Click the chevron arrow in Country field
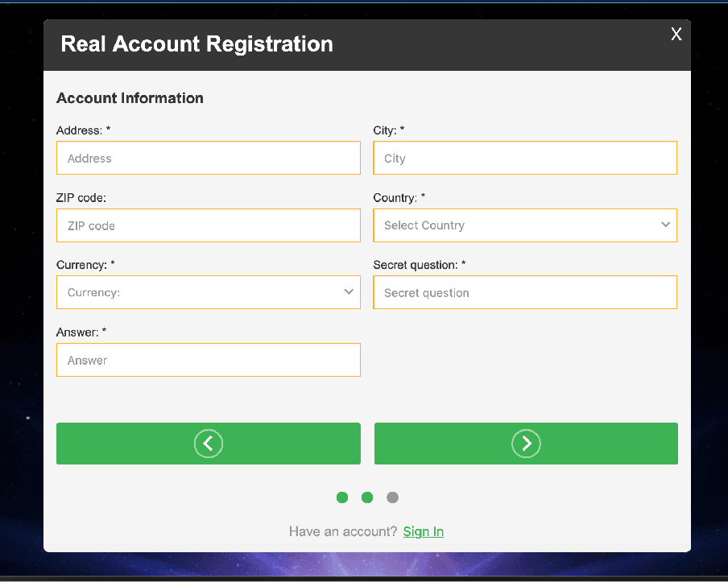The height and width of the screenshot is (582, 728). (x=665, y=225)
